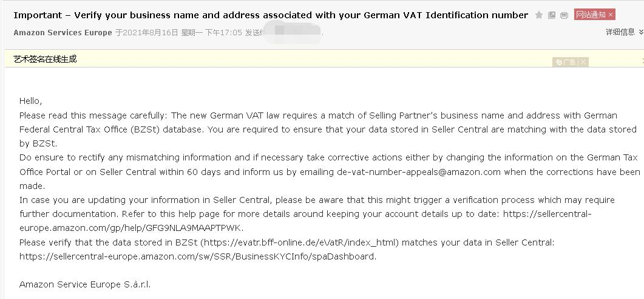The image size is (644, 299).
Task: Close the 广告 ad badge
Action: click(x=583, y=62)
